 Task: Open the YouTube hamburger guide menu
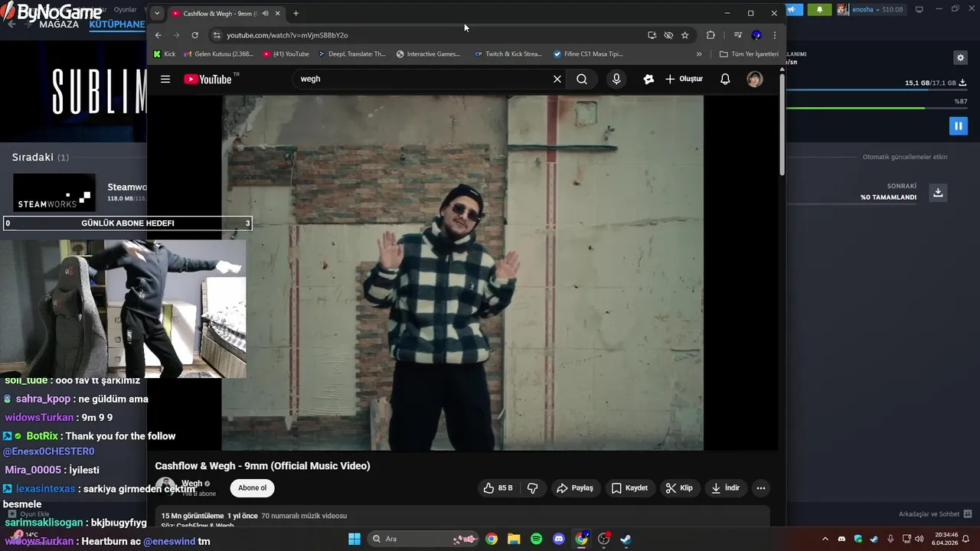165,79
